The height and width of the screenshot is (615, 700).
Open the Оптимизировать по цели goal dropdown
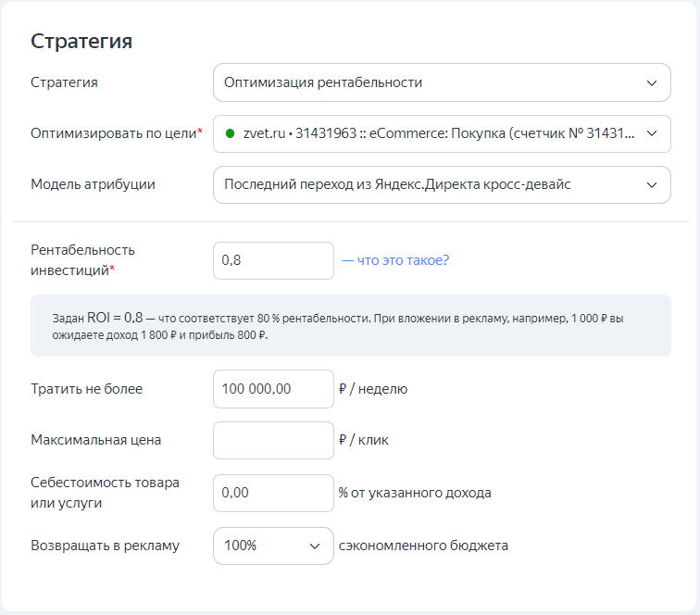[442, 133]
